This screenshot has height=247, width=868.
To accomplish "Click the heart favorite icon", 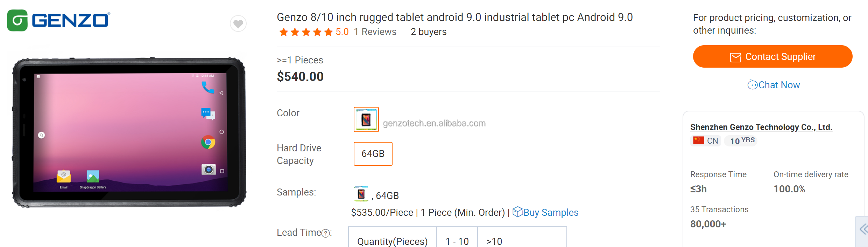I will 238,24.
